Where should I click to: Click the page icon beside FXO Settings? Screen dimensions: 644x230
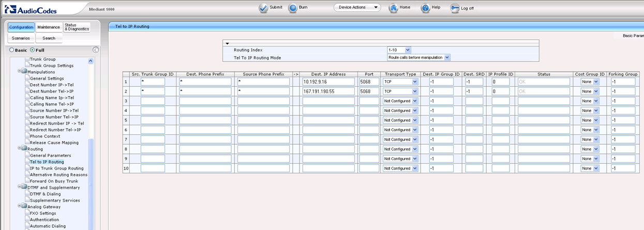click(x=27, y=213)
